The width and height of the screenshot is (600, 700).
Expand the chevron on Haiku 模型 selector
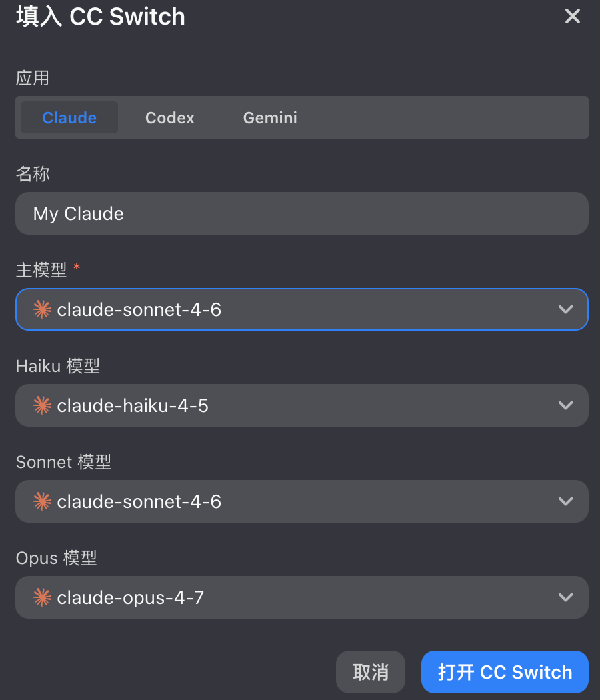point(565,405)
